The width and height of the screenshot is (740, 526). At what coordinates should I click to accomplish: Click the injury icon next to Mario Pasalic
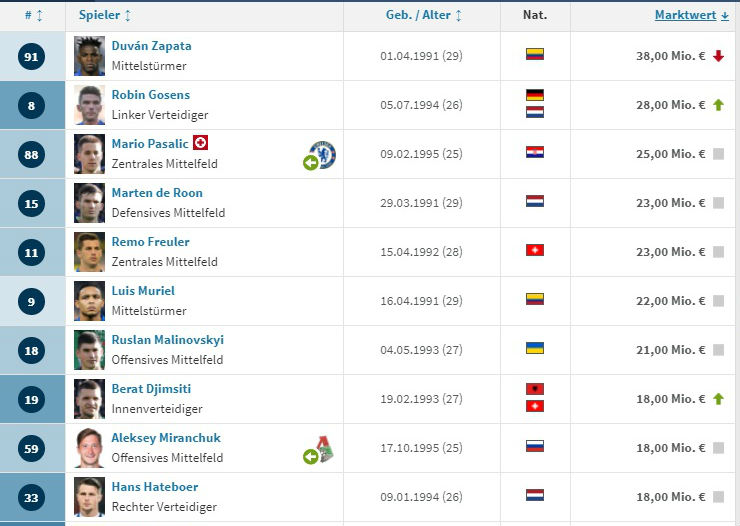point(200,143)
